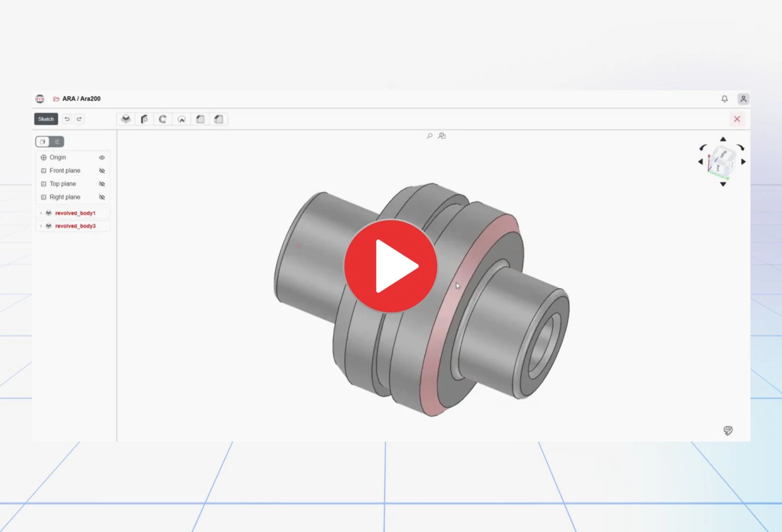Play the video with the red play button
The height and width of the screenshot is (532, 782).
[x=391, y=266]
